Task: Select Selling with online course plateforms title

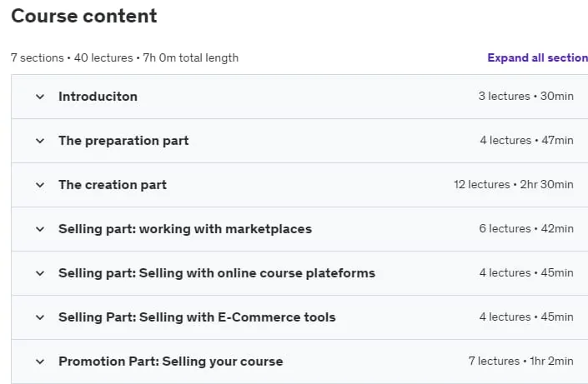Action: click(217, 273)
